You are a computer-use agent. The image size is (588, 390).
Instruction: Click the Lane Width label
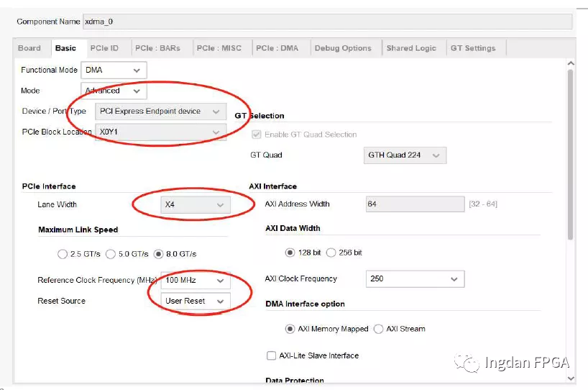tap(57, 204)
